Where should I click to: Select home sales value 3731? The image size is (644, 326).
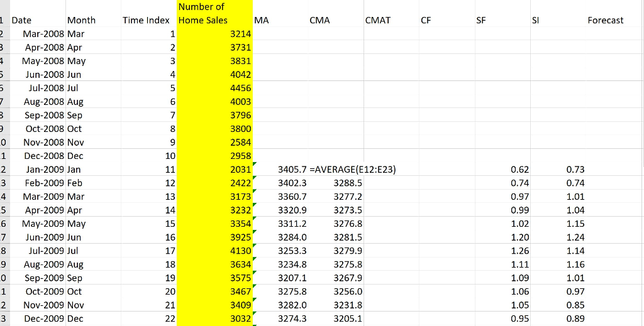pyautogui.click(x=214, y=47)
